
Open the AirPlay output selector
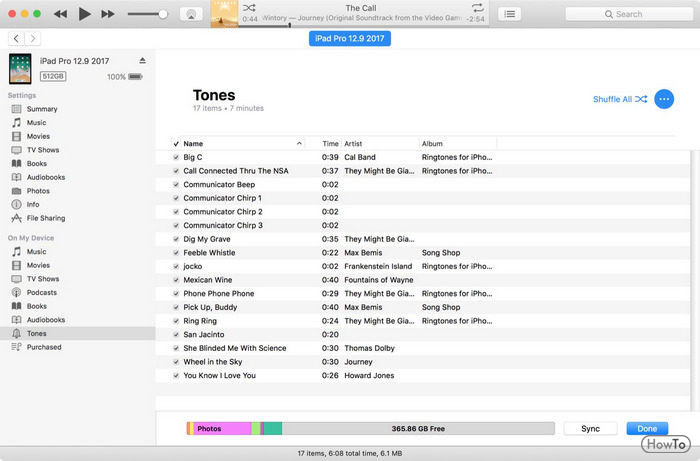point(191,14)
